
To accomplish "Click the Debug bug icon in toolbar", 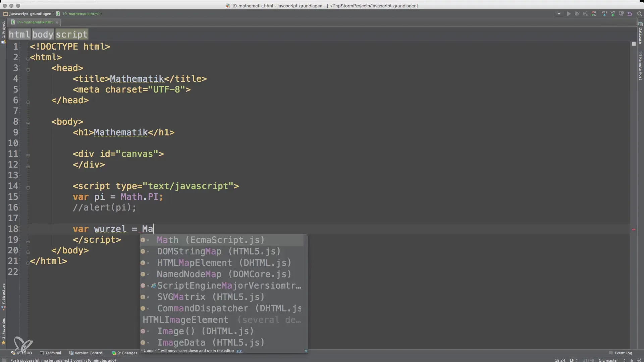I will pos(577,14).
